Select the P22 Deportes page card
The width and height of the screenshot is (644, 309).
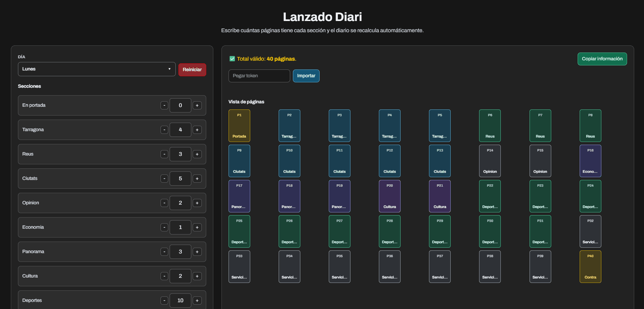[490, 196]
